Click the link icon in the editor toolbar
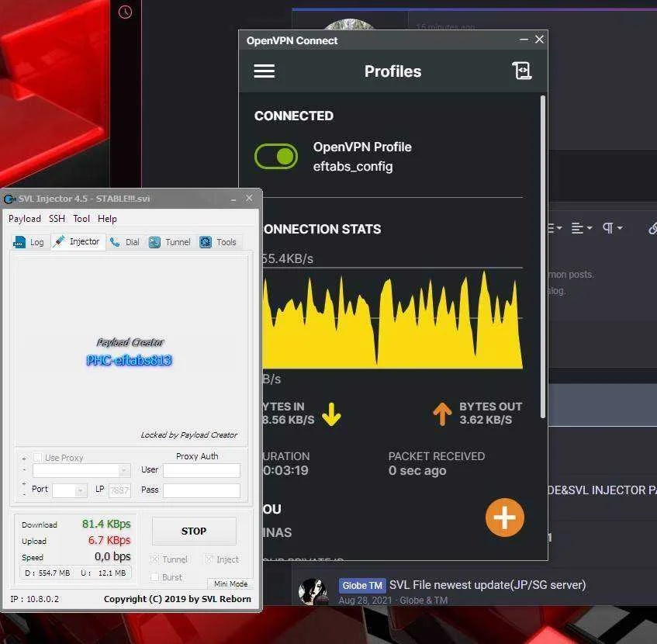 point(652,228)
